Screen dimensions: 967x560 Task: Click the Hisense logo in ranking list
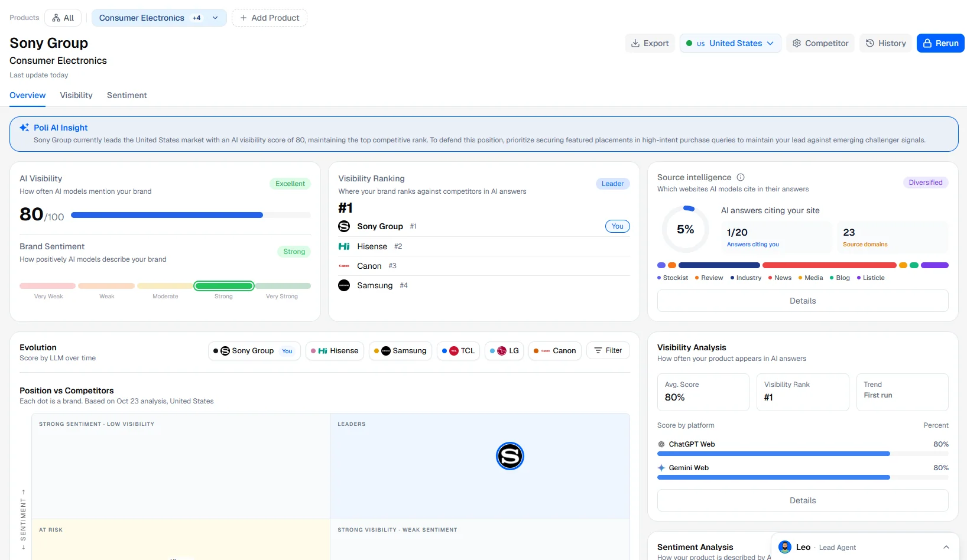[344, 246]
